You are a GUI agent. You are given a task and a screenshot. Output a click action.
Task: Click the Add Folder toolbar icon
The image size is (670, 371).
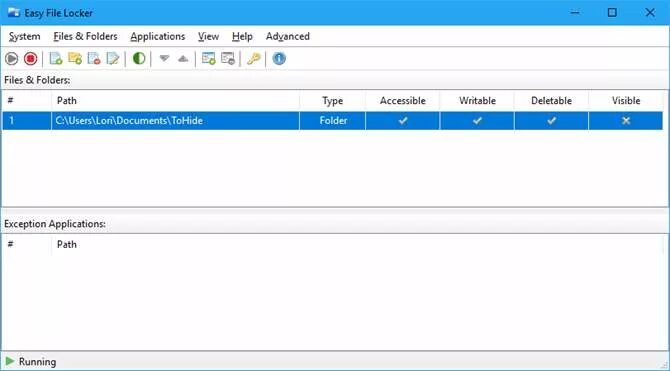(75, 59)
